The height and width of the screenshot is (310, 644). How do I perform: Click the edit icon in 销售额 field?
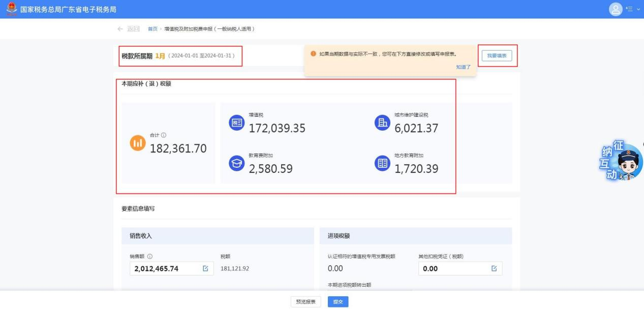[x=205, y=268]
